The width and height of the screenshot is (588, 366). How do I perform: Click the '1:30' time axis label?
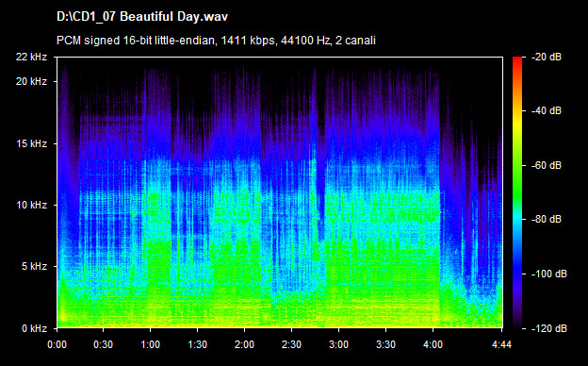click(197, 344)
